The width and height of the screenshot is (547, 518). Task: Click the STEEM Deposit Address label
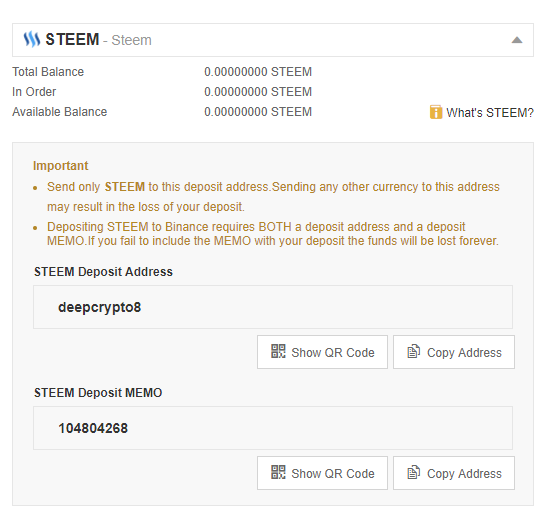(x=103, y=272)
